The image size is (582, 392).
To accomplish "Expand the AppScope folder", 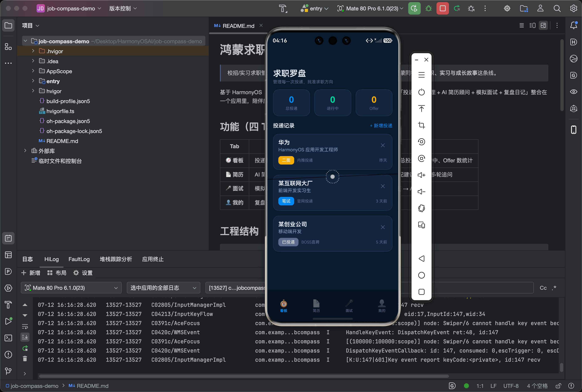I will pos(33,71).
